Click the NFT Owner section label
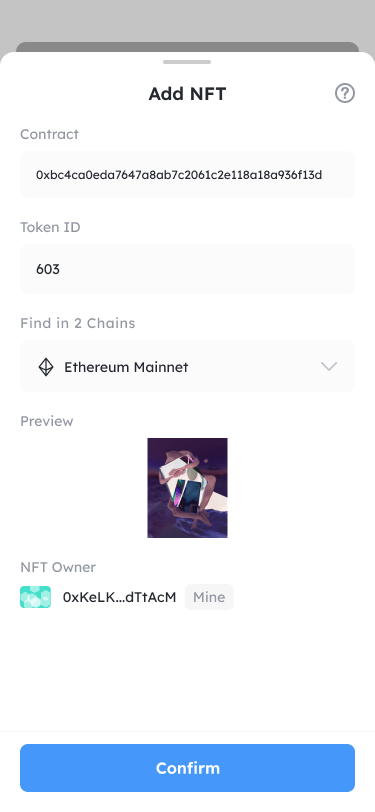375x812 pixels. (x=58, y=567)
